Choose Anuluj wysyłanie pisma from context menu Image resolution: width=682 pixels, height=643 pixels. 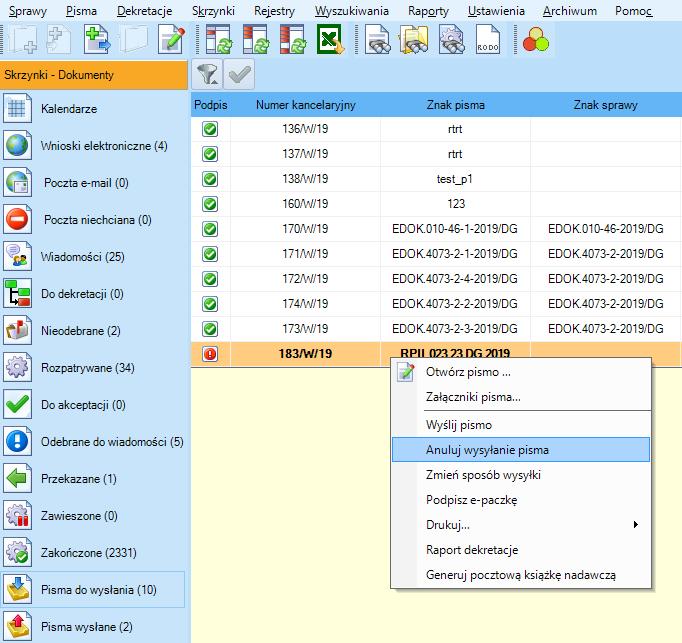pos(521,450)
